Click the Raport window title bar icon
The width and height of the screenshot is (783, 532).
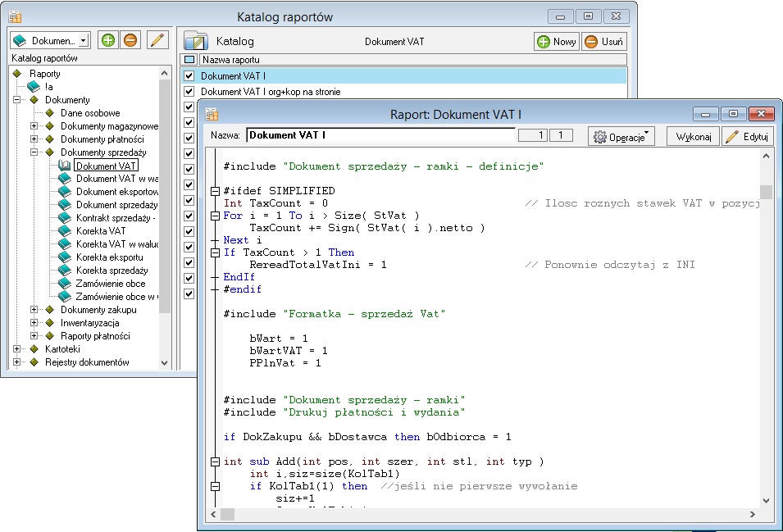212,114
